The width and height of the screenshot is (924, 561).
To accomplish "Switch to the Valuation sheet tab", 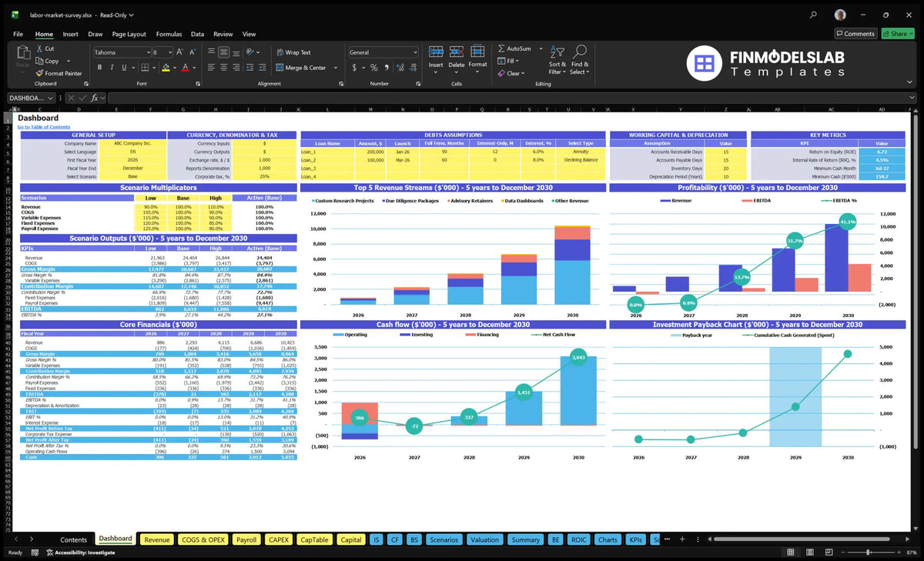I will click(x=484, y=539).
